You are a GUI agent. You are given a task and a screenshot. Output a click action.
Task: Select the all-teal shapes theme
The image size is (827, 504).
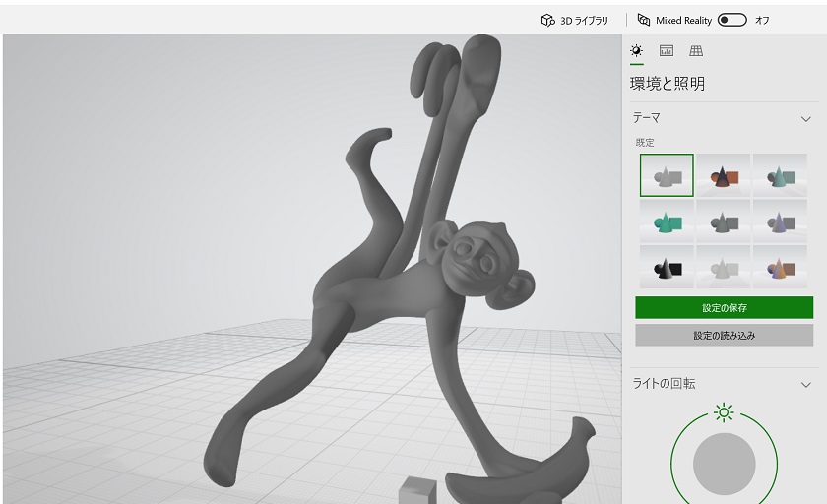(x=667, y=220)
